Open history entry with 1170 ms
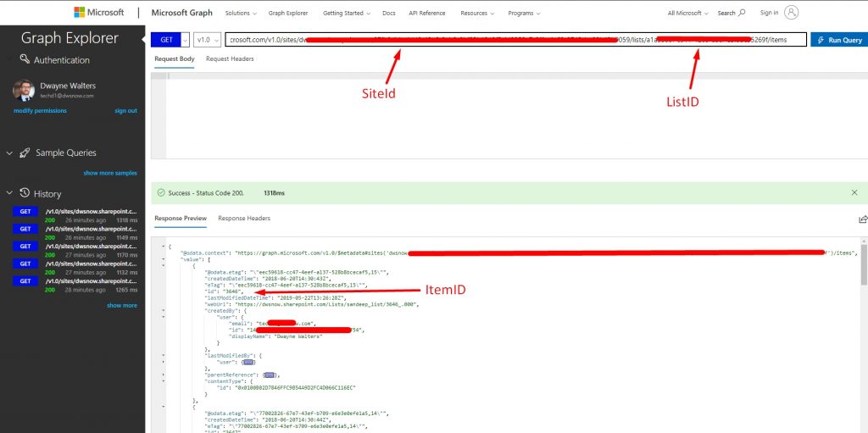 point(75,250)
